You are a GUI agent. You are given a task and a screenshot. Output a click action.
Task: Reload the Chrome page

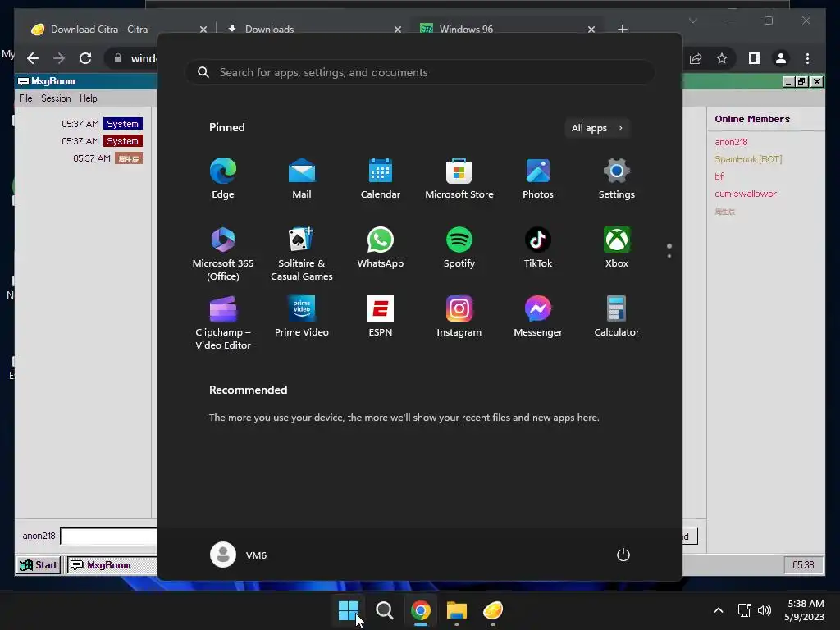85,58
